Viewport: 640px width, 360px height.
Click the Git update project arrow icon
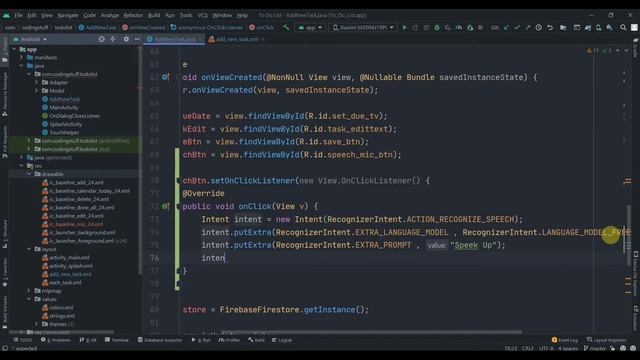[507, 27]
